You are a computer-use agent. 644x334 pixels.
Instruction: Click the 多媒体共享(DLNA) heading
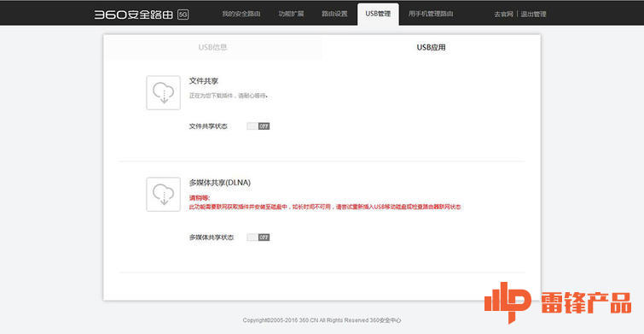click(x=220, y=183)
